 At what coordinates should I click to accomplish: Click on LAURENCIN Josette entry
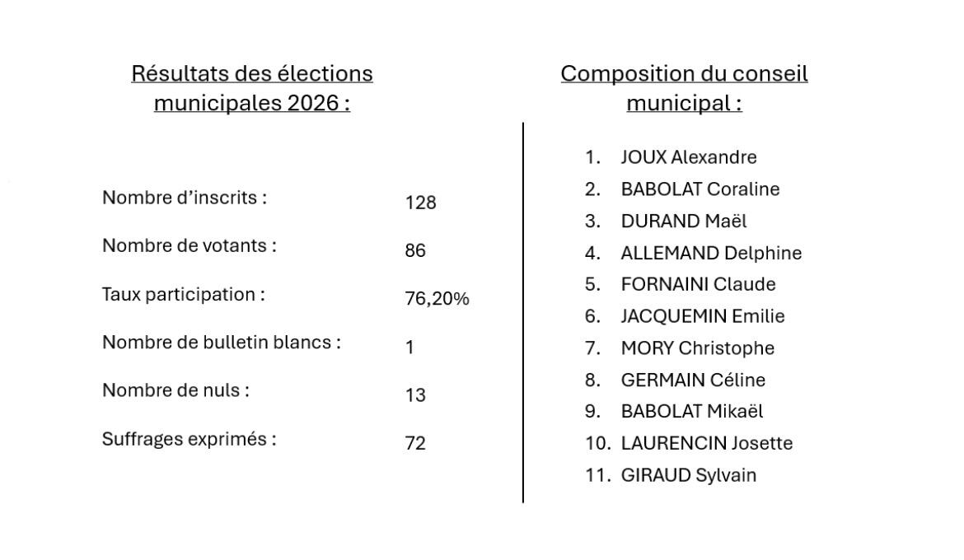point(706,444)
